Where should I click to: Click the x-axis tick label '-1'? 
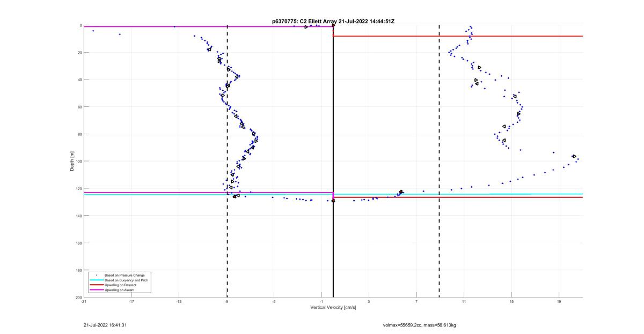[321, 301]
